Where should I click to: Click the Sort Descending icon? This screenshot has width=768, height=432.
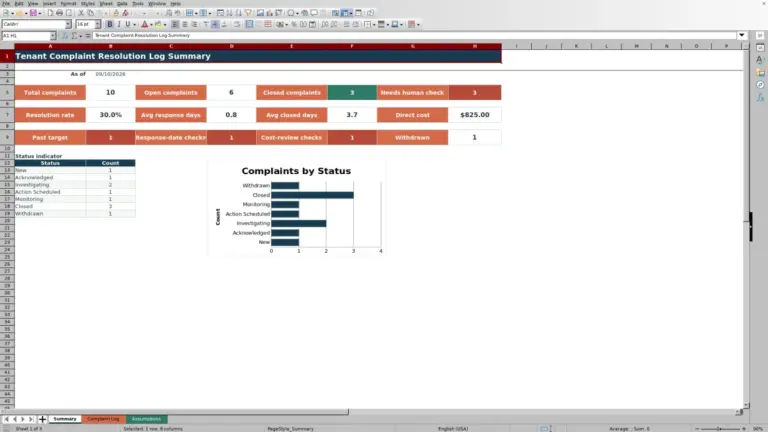pyautogui.click(x=239, y=13)
